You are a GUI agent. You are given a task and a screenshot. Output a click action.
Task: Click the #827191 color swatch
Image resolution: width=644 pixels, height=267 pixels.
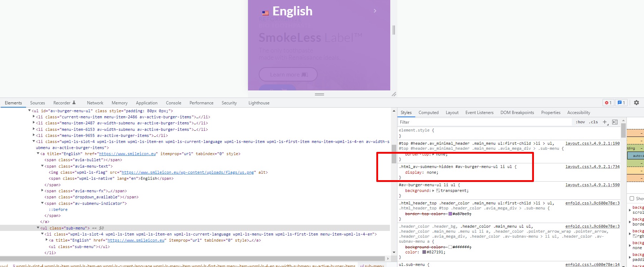(424, 252)
